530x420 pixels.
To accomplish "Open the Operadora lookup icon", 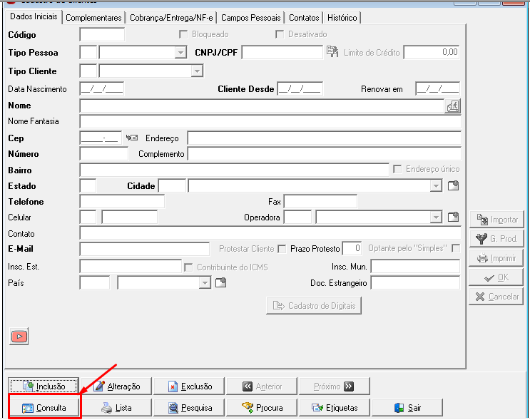I will [x=453, y=217].
